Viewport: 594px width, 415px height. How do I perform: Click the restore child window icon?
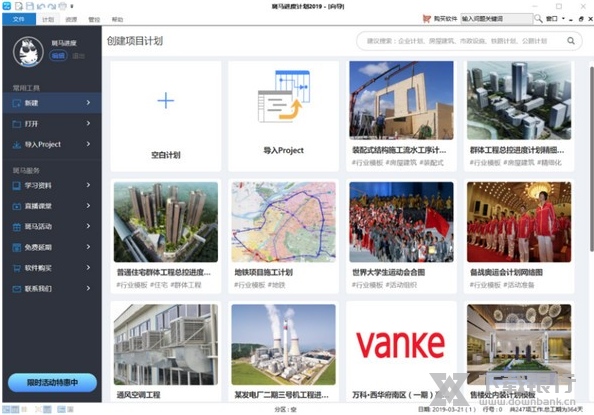[581, 19]
